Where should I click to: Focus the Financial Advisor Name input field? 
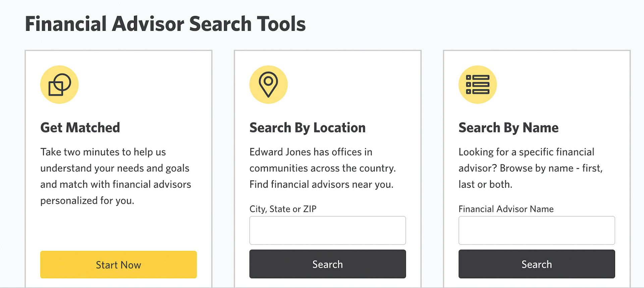tap(536, 230)
